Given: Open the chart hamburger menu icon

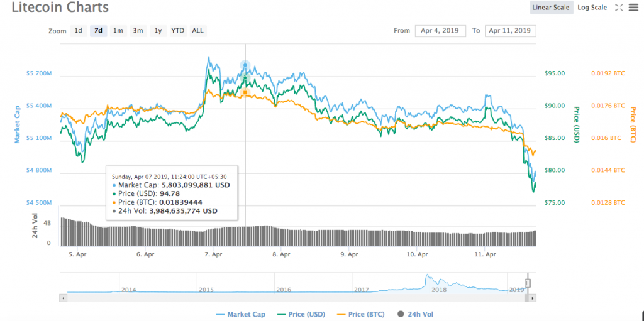Looking at the screenshot, I should pos(633,8).
